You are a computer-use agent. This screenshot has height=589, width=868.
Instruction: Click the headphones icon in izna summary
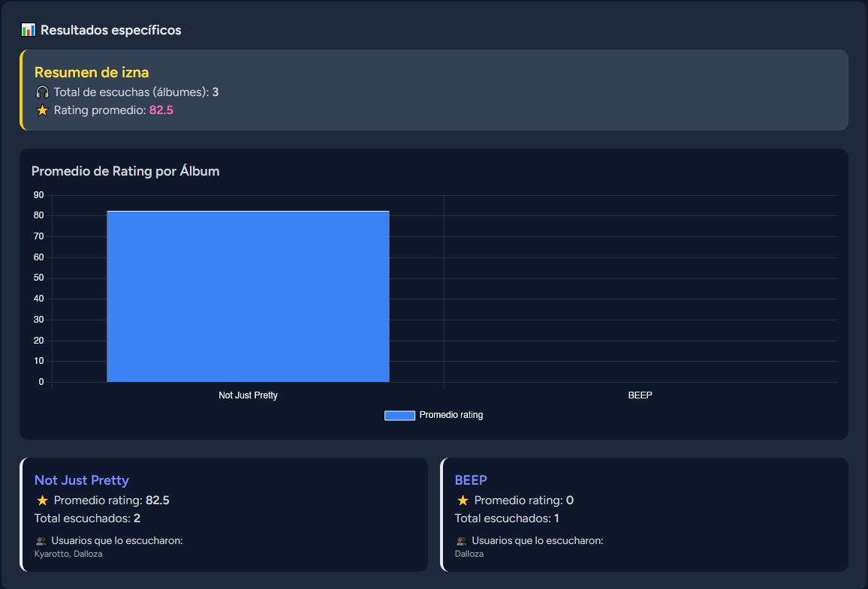[x=42, y=92]
